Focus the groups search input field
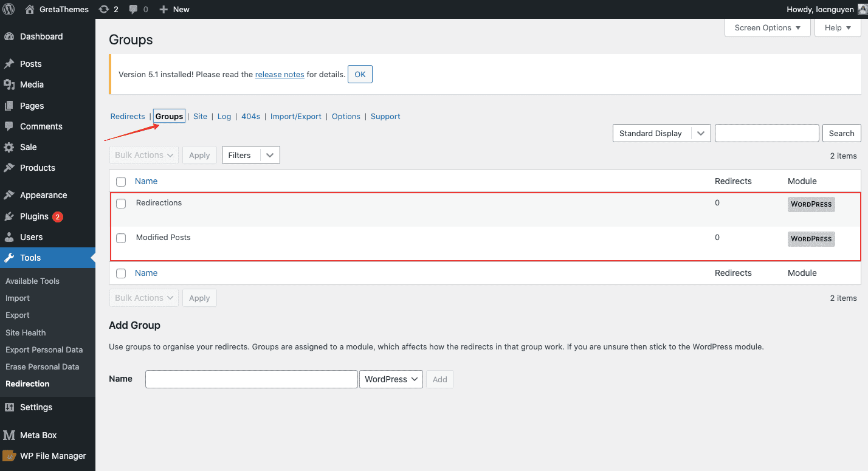 (767, 134)
